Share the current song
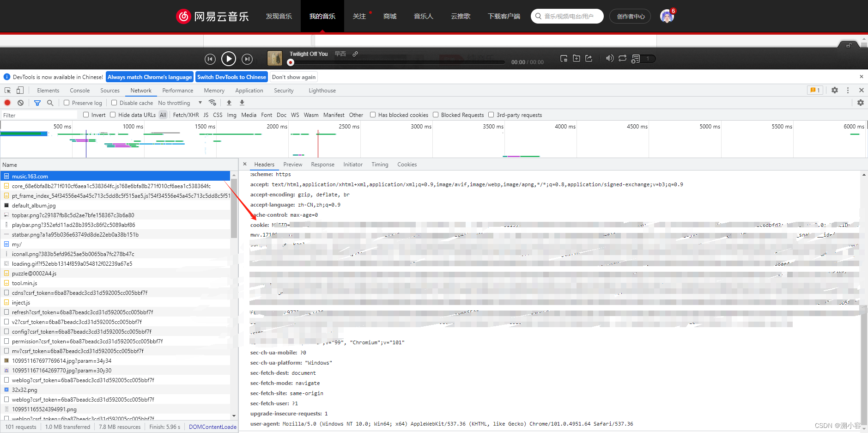 (589, 58)
